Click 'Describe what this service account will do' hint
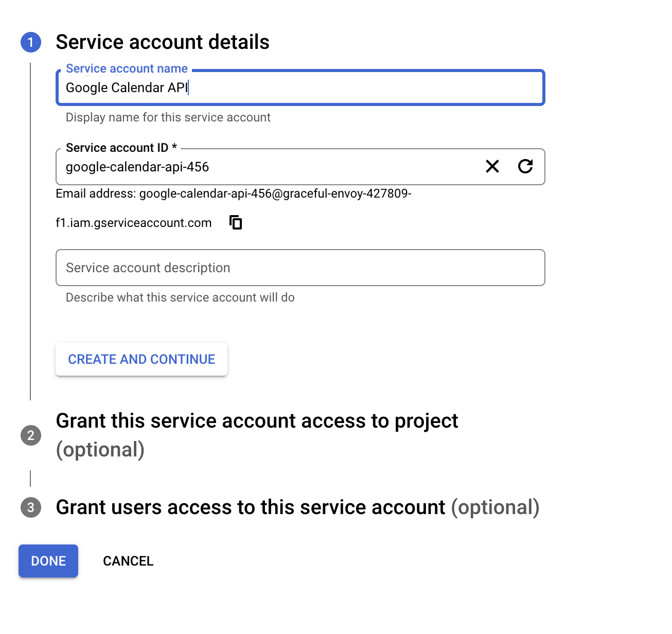672x634 pixels. click(180, 297)
